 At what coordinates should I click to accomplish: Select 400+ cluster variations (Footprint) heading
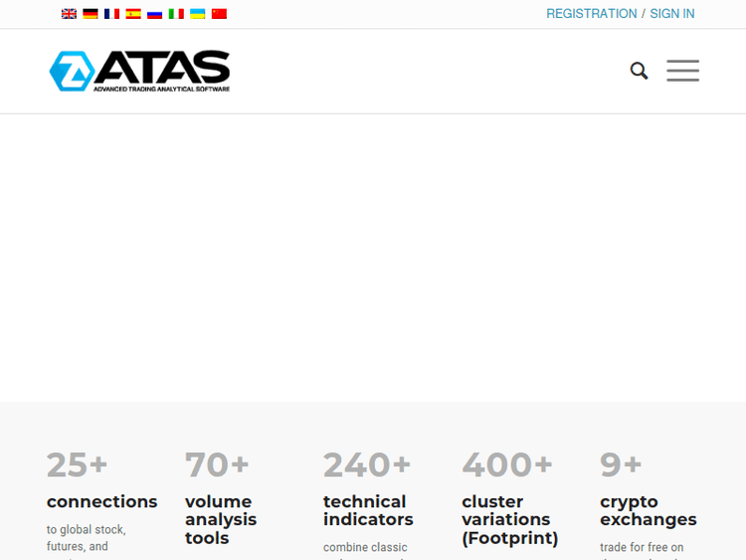509,519
